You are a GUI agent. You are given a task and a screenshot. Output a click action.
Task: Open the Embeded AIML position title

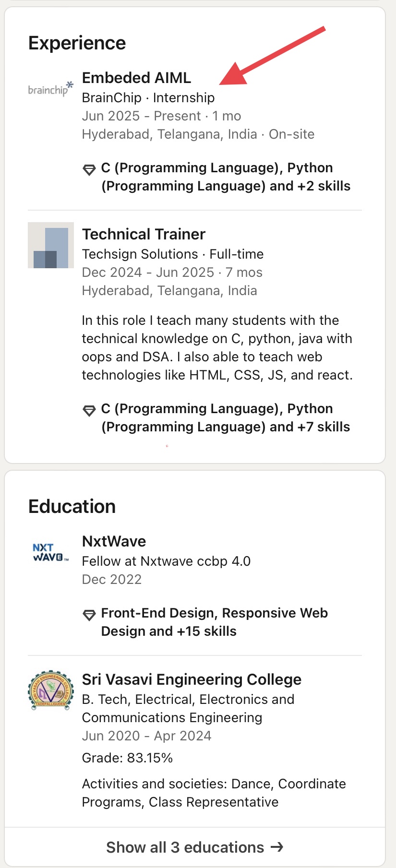tap(136, 78)
